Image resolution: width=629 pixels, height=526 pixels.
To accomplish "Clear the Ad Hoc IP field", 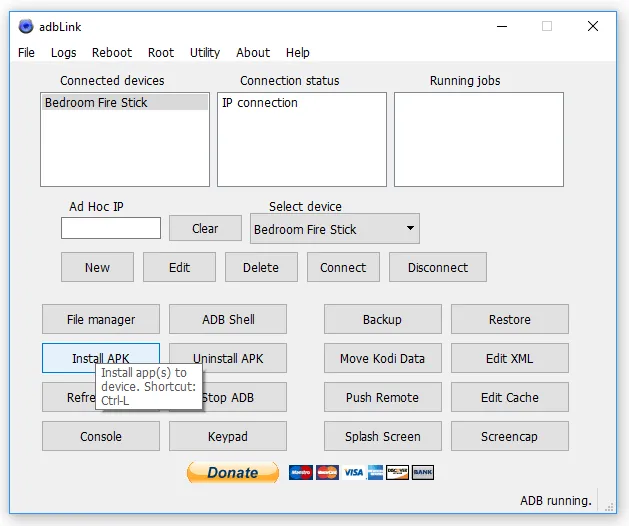I will (205, 229).
